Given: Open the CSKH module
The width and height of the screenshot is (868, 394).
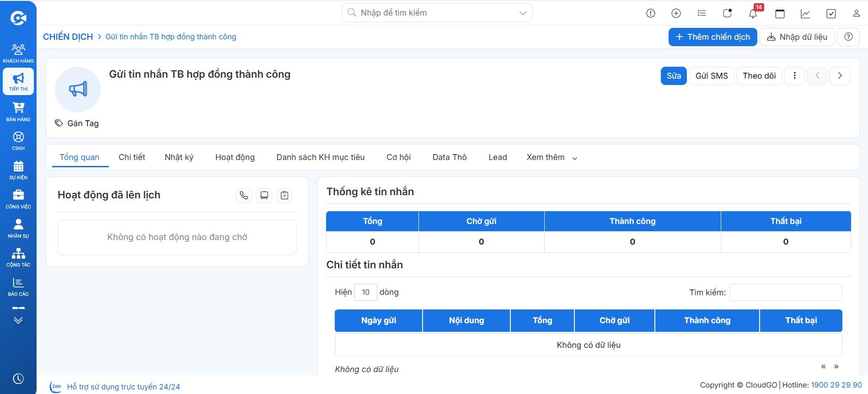Looking at the screenshot, I should (x=18, y=141).
